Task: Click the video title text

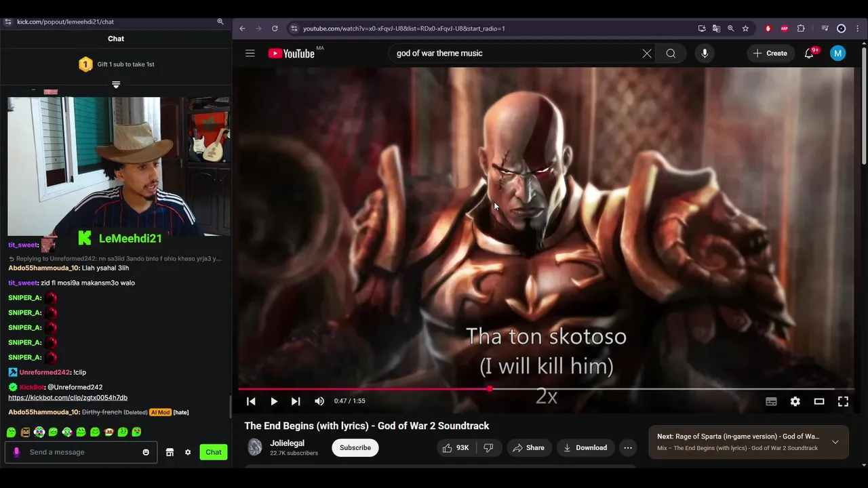Action: pyautogui.click(x=367, y=426)
